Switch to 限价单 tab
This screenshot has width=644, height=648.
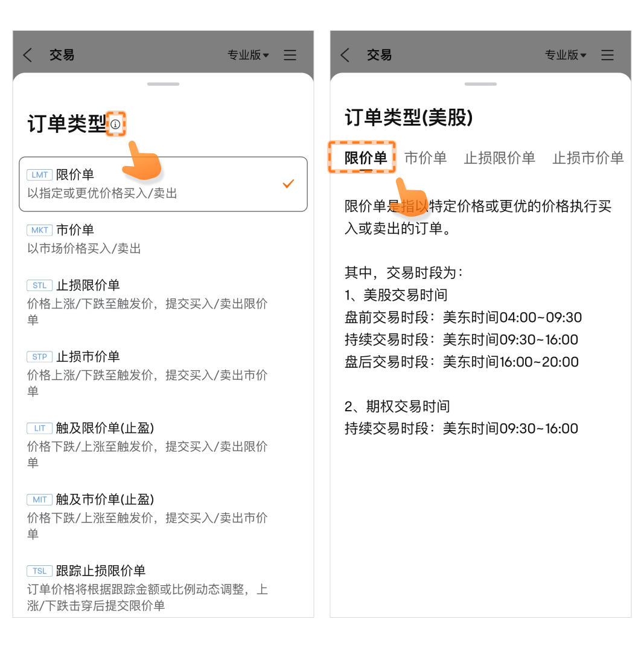pyautogui.click(x=366, y=158)
